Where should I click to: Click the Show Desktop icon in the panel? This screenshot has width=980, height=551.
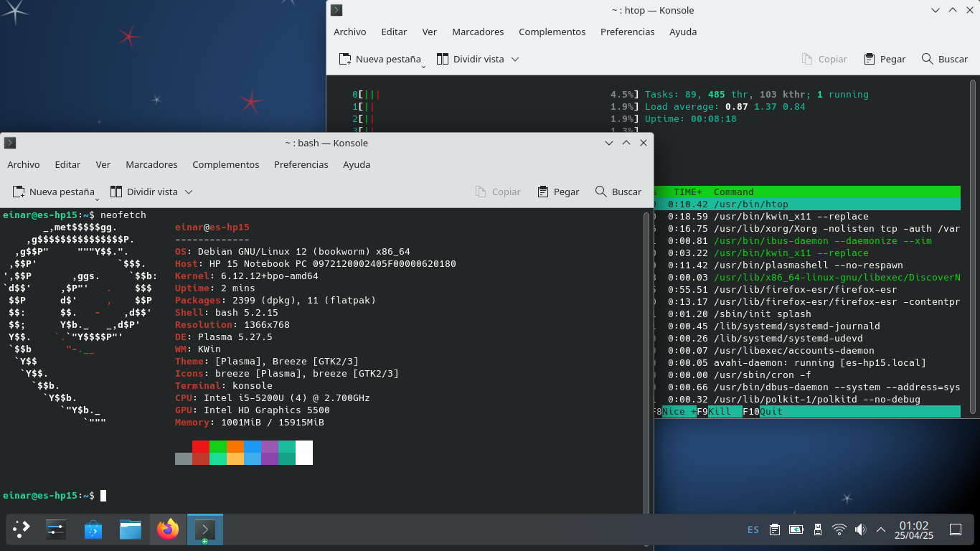point(956,530)
